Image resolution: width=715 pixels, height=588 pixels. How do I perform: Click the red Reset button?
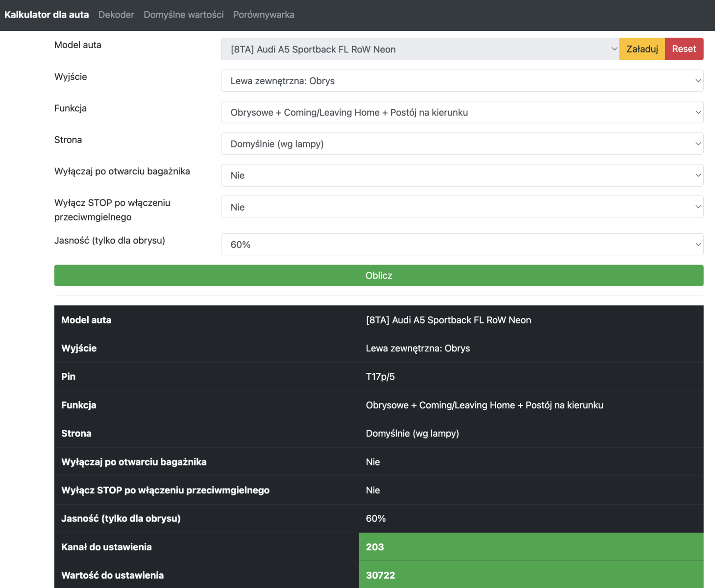pyautogui.click(x=684, y=49)
